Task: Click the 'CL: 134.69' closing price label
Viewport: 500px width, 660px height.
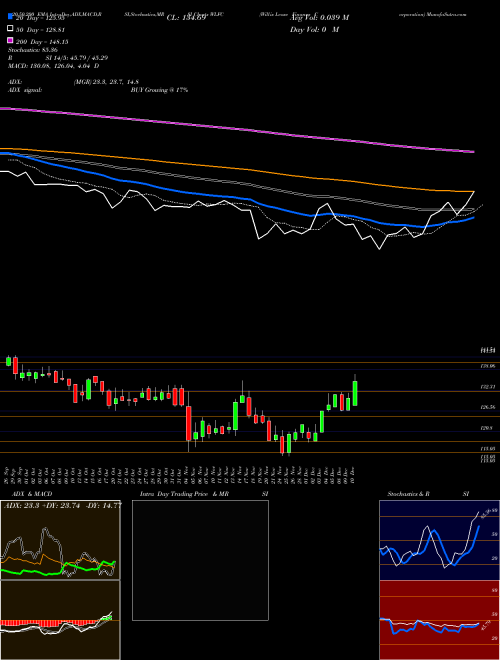Action: tap(186, 18)
